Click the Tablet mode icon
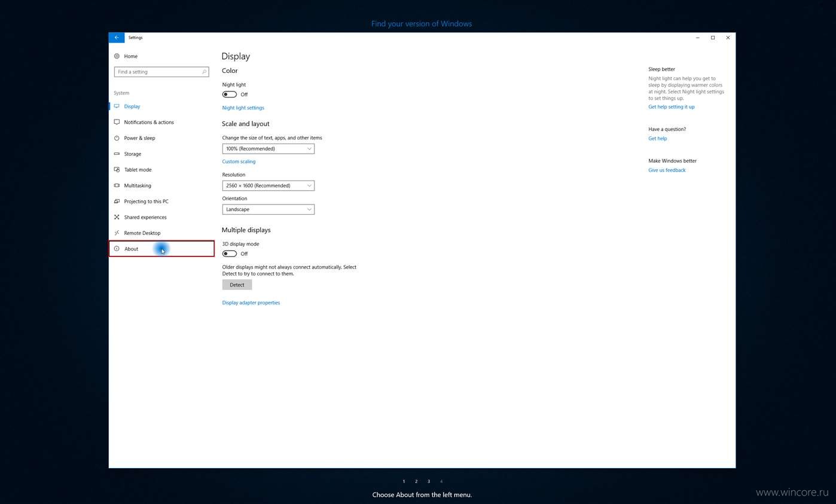Viewport: 836px width, 504px height. [117, 170]
